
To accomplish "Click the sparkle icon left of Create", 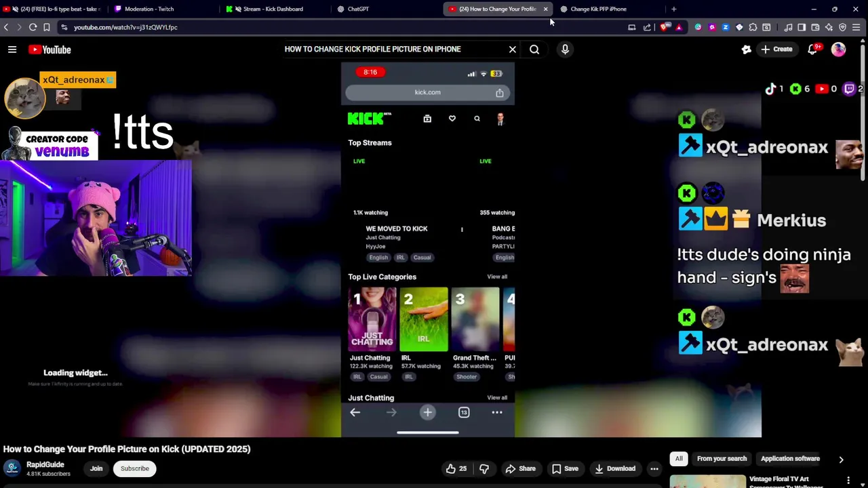I will (x=746, y=49).
